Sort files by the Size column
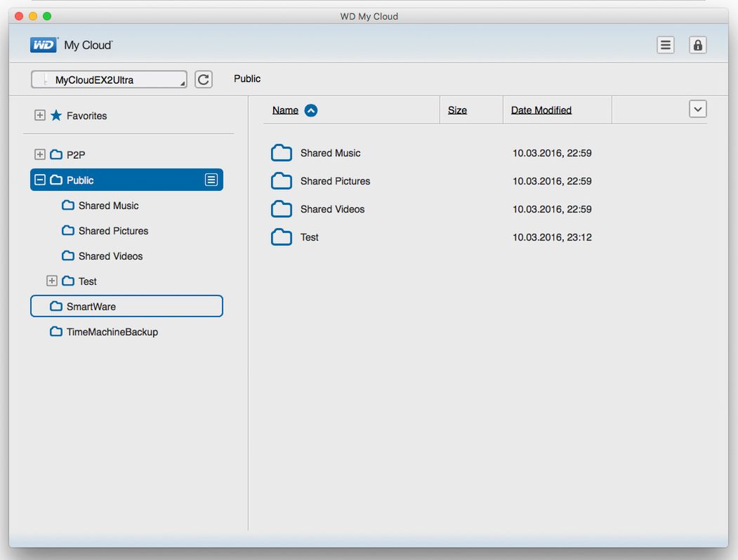This screenshot has width=738, height=560. (x=457, y=110)
